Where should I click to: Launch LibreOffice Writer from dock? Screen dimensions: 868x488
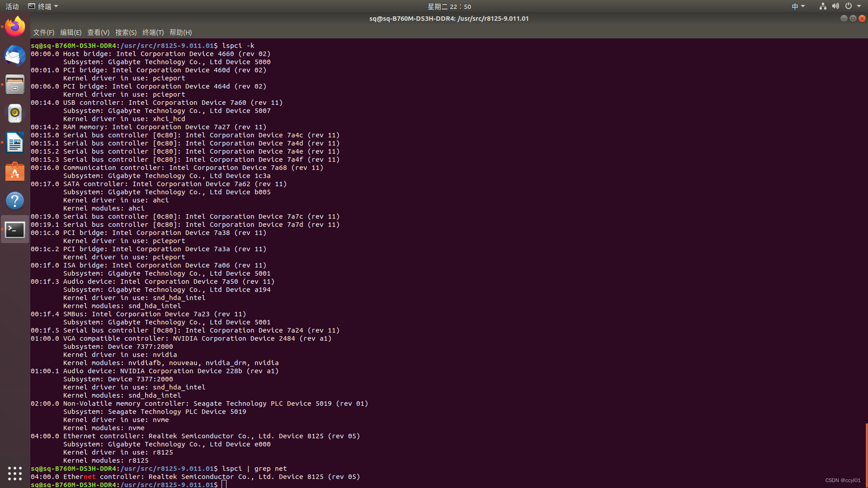click(15, 143)
